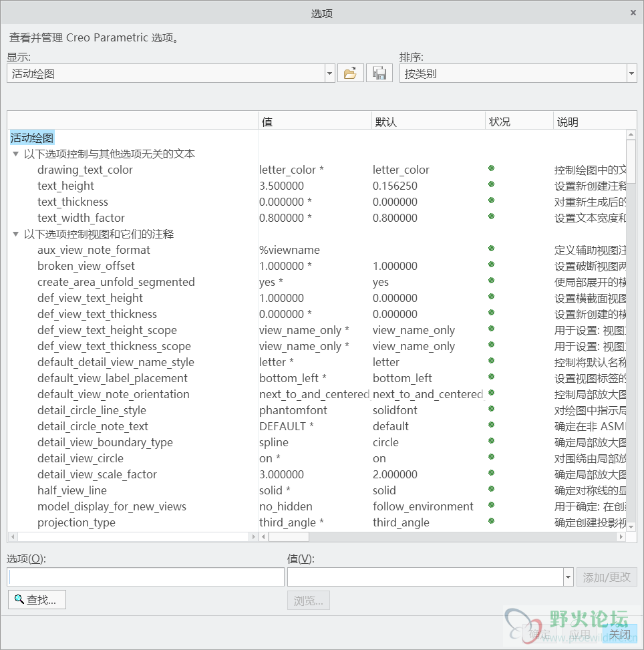This screenshot has width=644, height=650.
Task: Close the 选项 dialog window
Action: (633, 13)
